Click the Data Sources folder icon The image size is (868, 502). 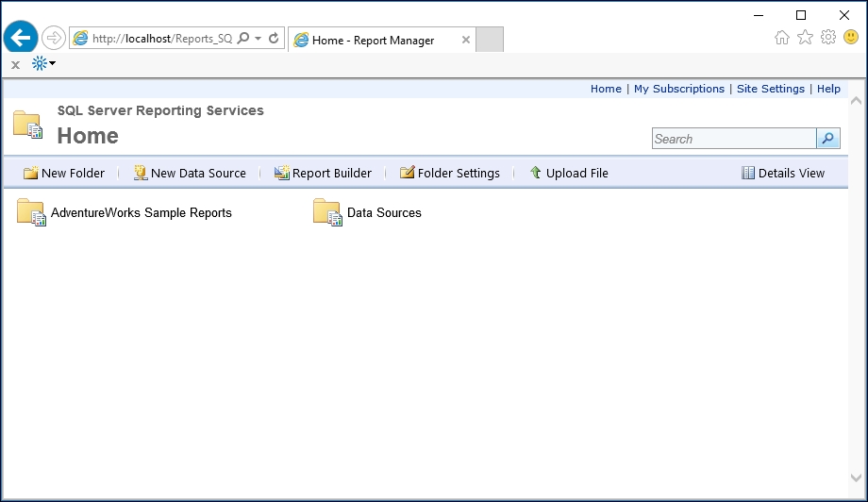pyautogui.click(x=327, y=212)
